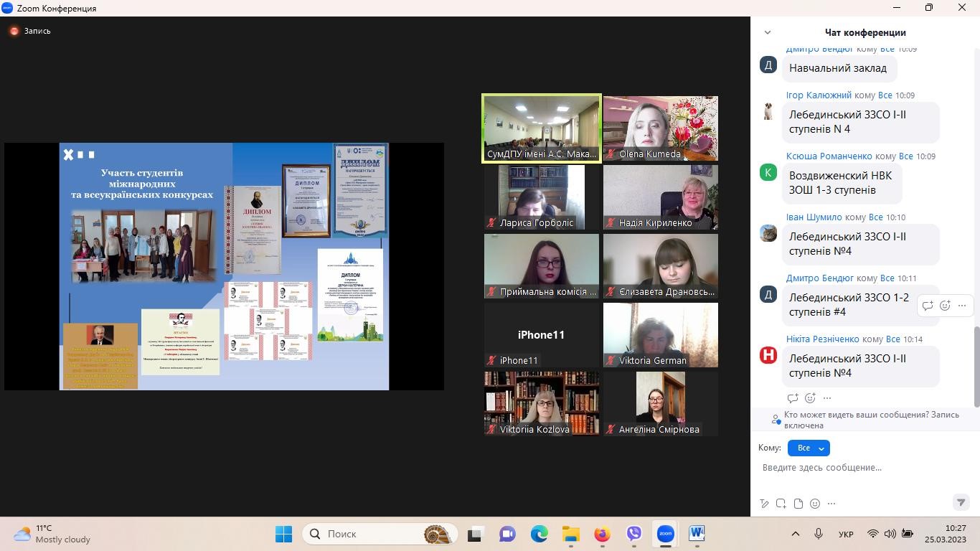The width and height of the screenshot is (980, 551).
Task: Select Olena Kumeda's video tile
Action: pos(660,128)
